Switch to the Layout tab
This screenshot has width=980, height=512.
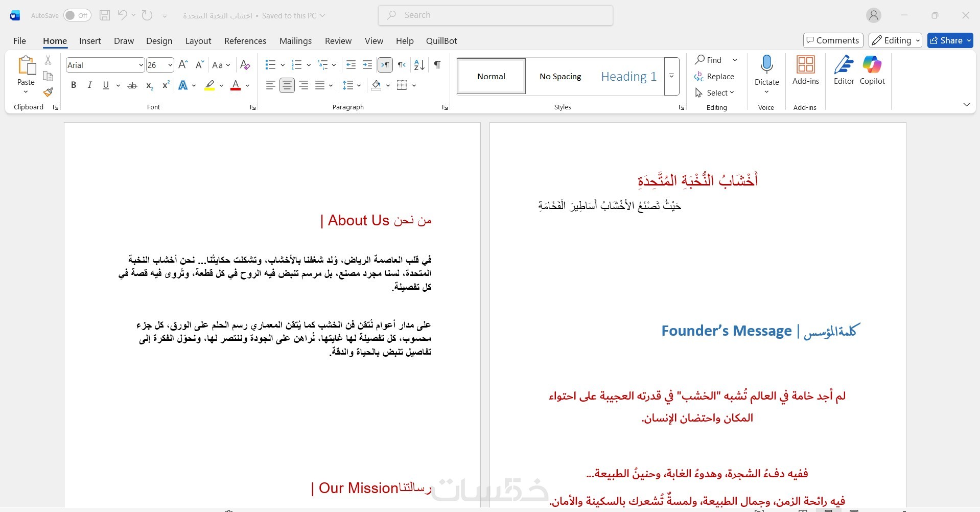(x=198, y=41)
